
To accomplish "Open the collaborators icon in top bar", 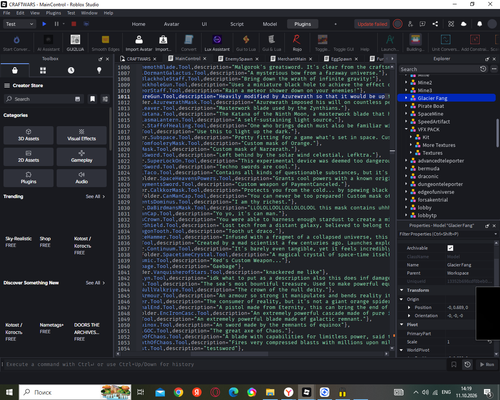I will tap(410, 24).
